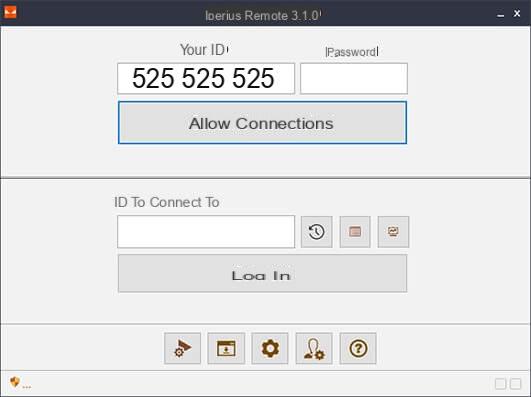Select the Your ID field showing 525 525 525
The image size is (531, 397).
click(x=206, y=78)
